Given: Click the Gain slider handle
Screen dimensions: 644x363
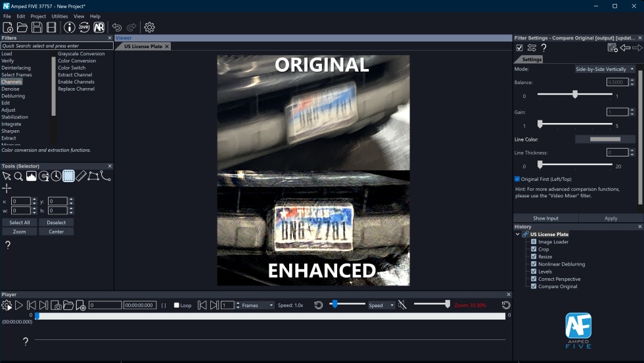Looking at the screenshot, I should [540, 124].
